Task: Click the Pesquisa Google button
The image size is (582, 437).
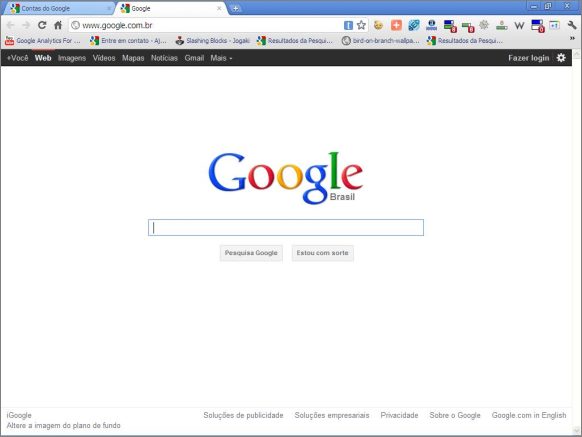Action: point(251,253)
